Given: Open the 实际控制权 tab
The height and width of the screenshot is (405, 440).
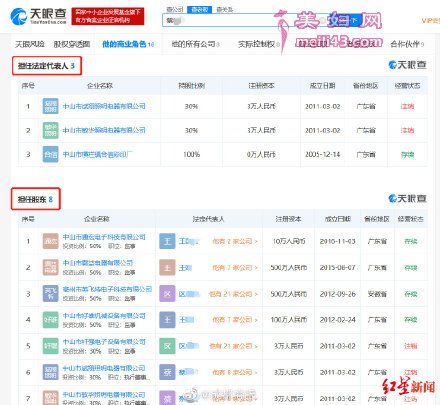Looking at the screenshot, I should pos(259,44).
